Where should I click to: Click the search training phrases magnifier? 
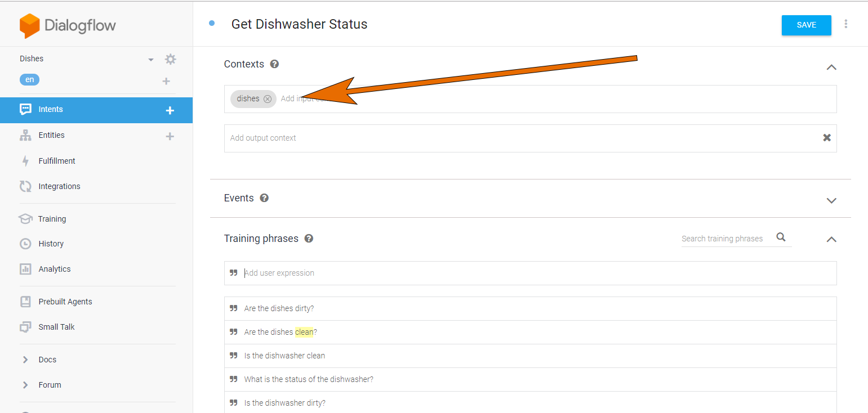(781, 237)
